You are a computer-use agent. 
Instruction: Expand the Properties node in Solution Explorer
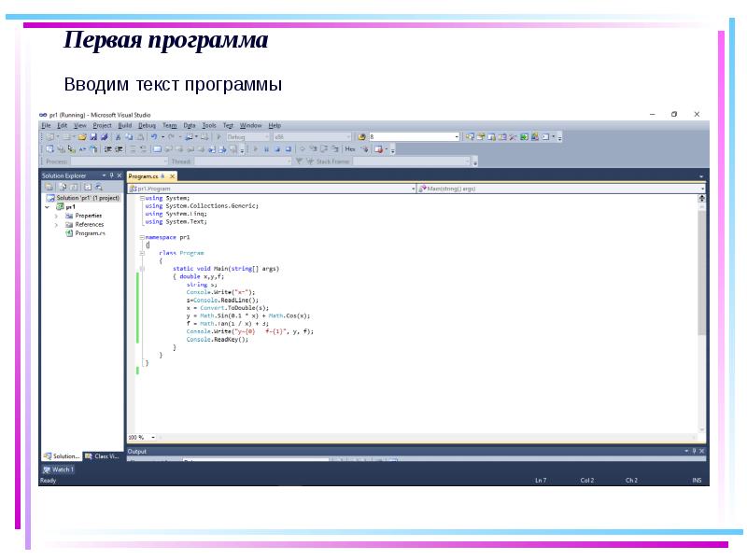click(56, 216)
